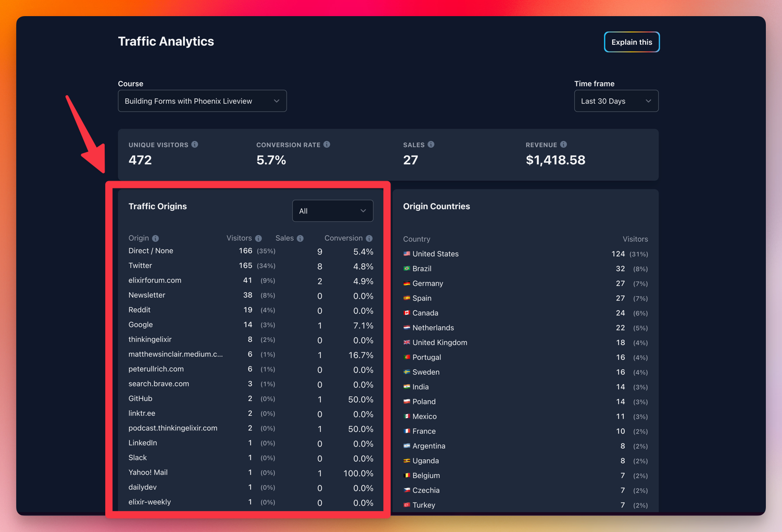Image resolution: width=782 pixels, height=532 pixels.
Task: Click the matthewsinclair.medium.c... origin entry
Action: coord(175,354)
